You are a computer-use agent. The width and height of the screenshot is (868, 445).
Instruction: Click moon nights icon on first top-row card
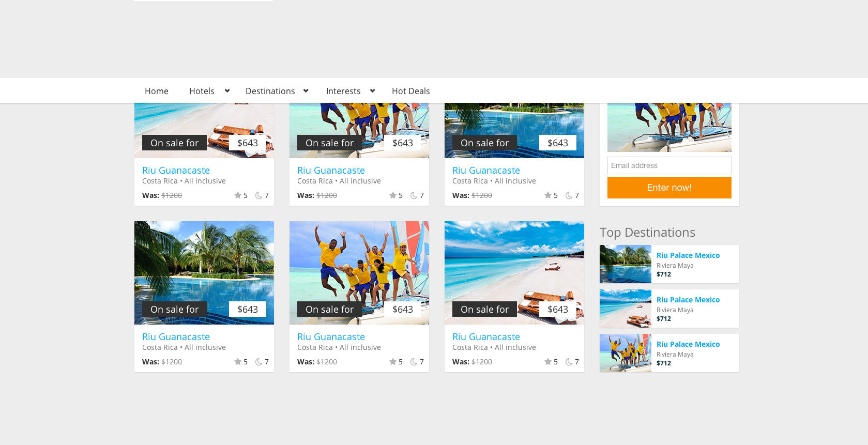click(259, 195)
